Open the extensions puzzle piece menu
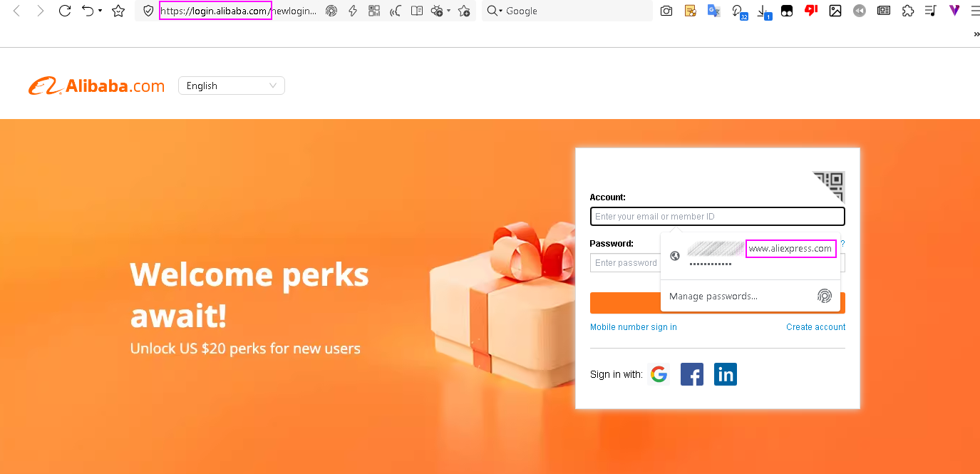 pos(908,11)
